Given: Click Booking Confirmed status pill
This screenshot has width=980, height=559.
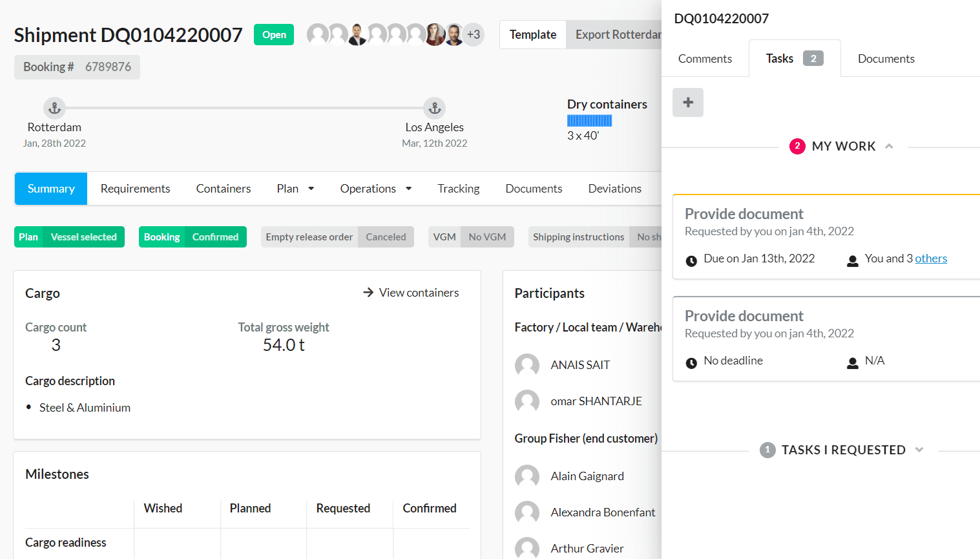Looking at the screenshot, I should coord(193,237).
